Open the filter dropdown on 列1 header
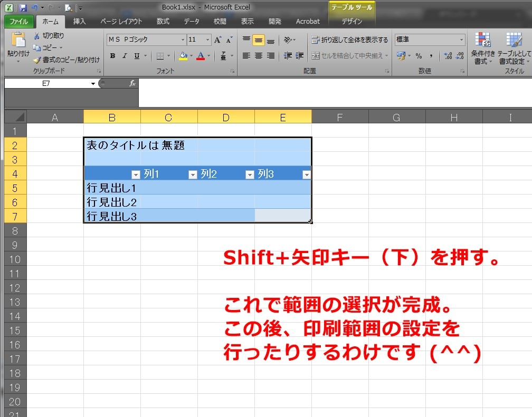532x417 pixels. [x=193, y=174]
